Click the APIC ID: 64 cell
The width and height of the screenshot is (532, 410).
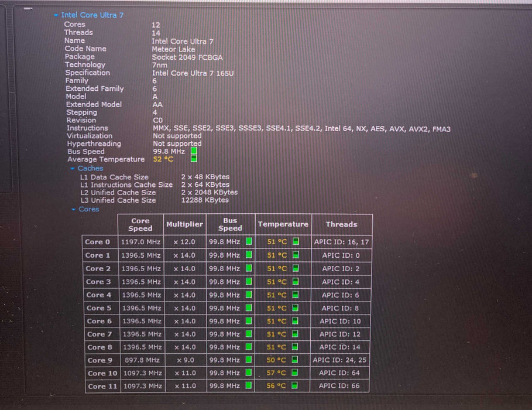pyautogui.click(x=339, y=373)
